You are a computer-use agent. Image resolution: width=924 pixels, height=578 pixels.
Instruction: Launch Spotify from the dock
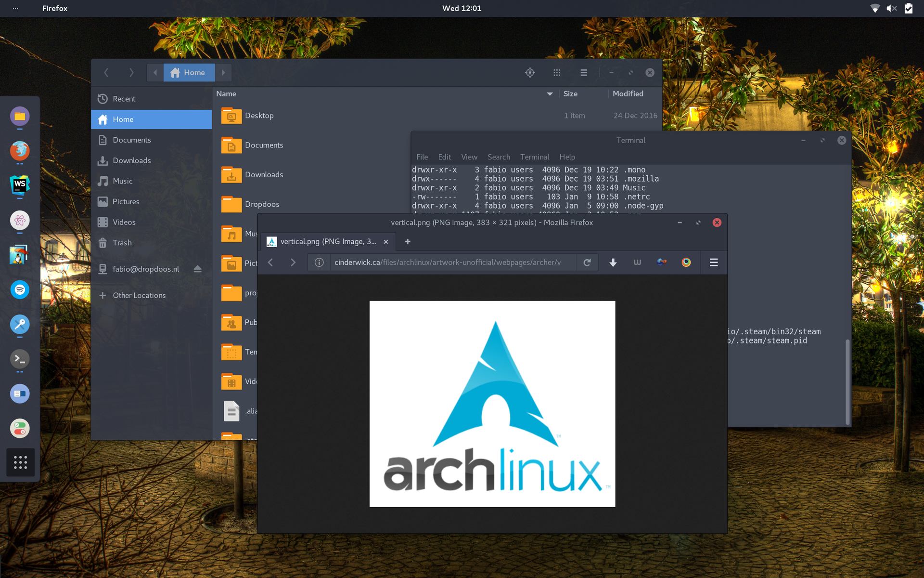point(19,289)
